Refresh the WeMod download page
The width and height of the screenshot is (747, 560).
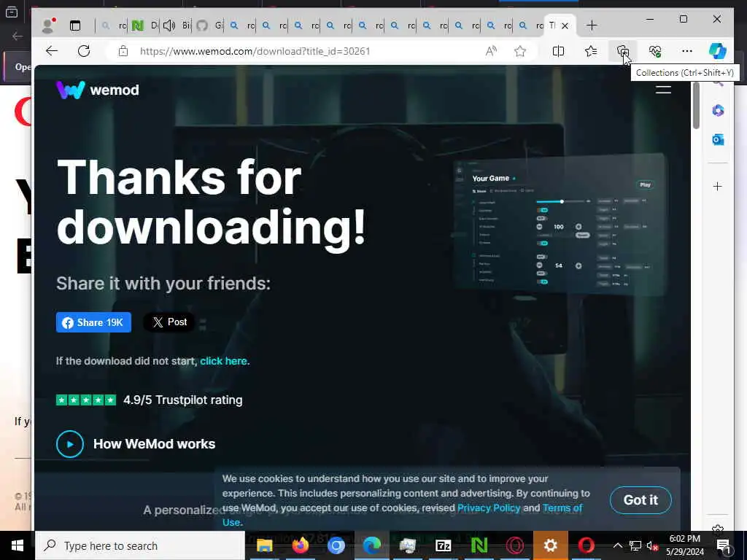tap(84, 51)
